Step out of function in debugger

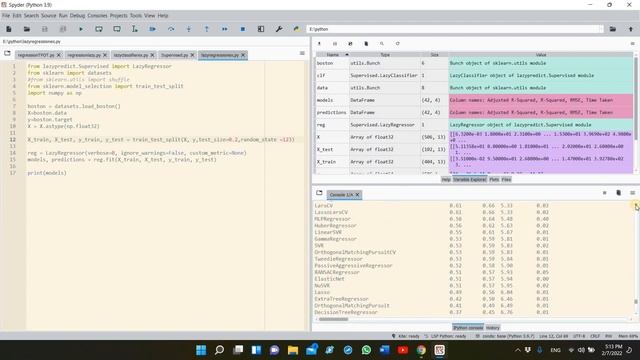coord(207,29)
